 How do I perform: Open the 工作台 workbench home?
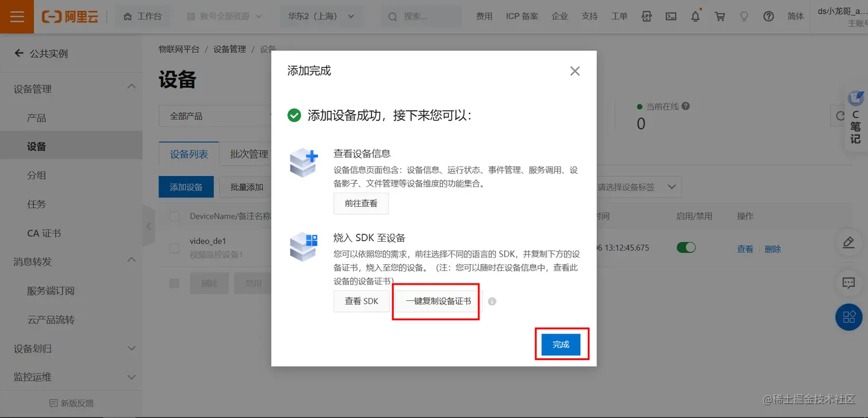click(142, 17)
